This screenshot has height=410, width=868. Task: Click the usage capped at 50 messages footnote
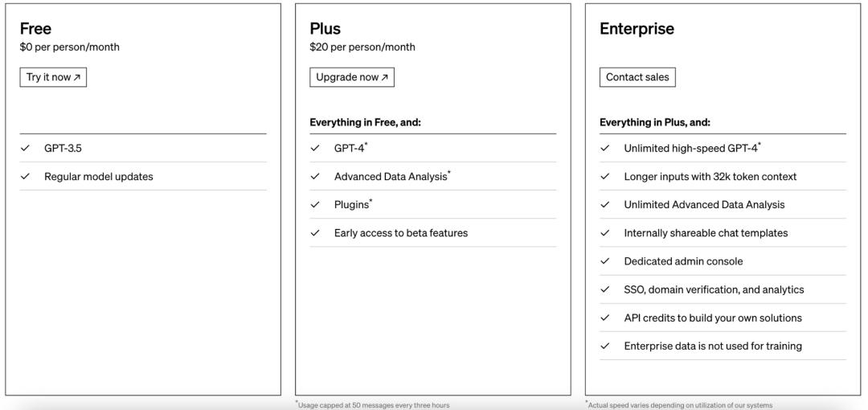pos(372,405)
